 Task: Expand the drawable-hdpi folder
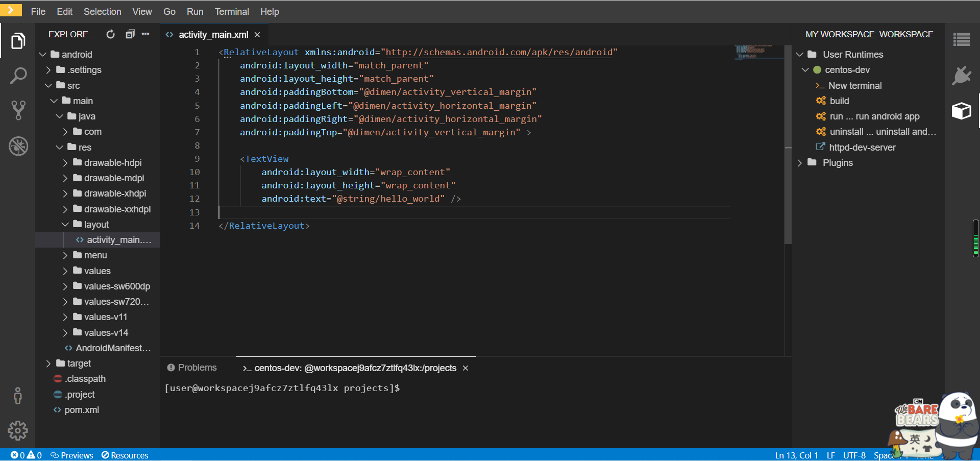[x=65, y=163]
